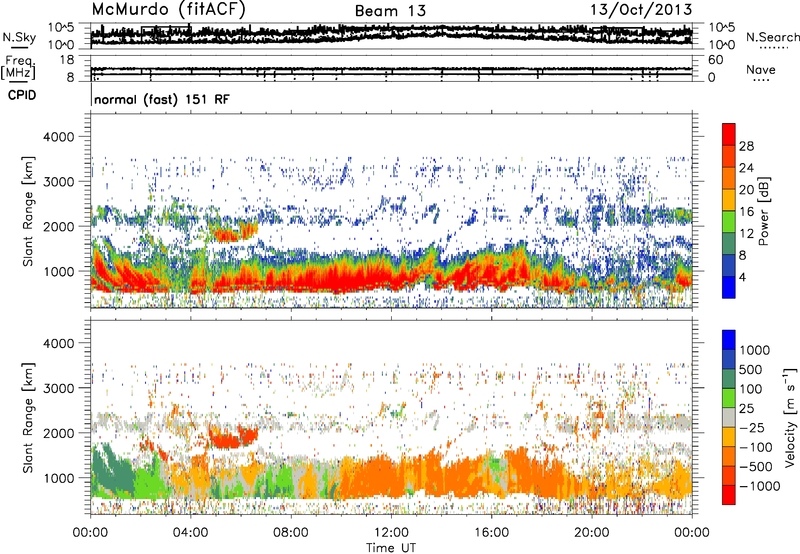Image resolution: width=800 pixels, height=554 pixels.
Task: Click the 'Velocity [m s-1]' colorbar label
Action: (x=790, y=417)
